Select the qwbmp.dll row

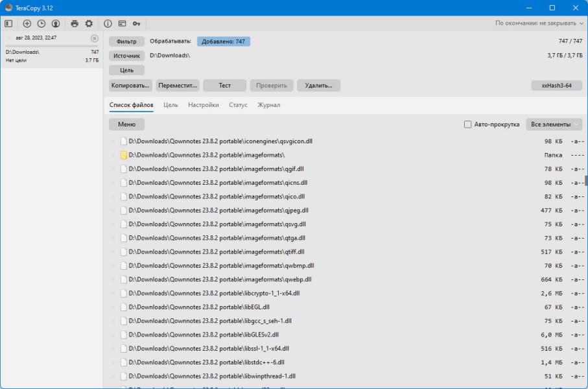pos(346,266)
